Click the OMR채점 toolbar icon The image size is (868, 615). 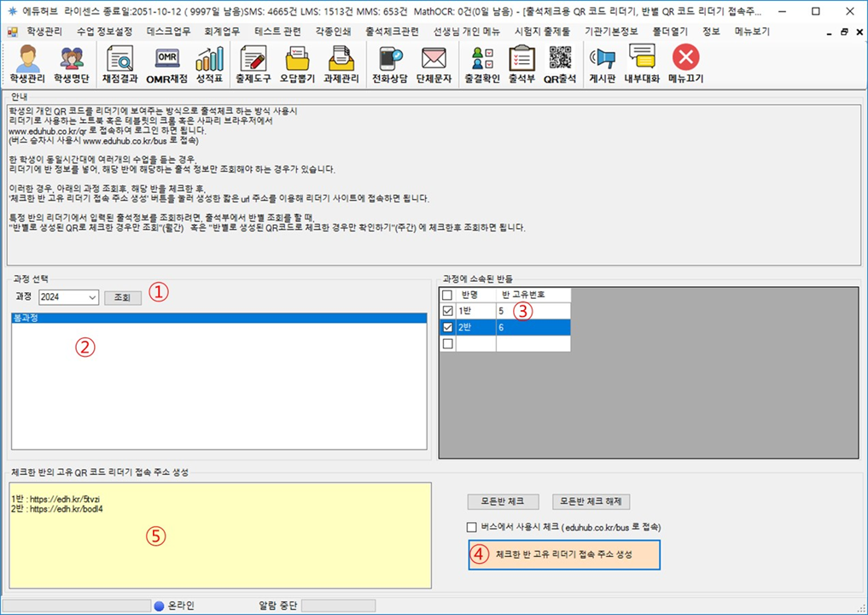pos(166,64)
